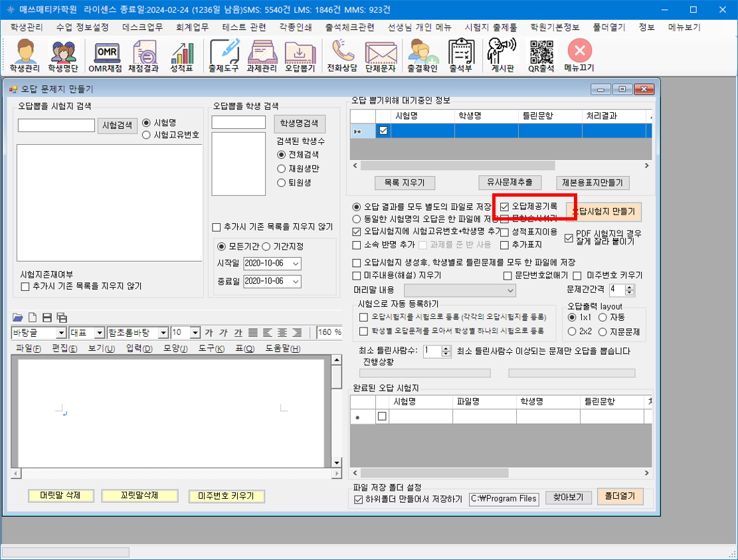Click 오답뽑을 시험지 검색 text field
738x560 pixels.
pos(56,125)
